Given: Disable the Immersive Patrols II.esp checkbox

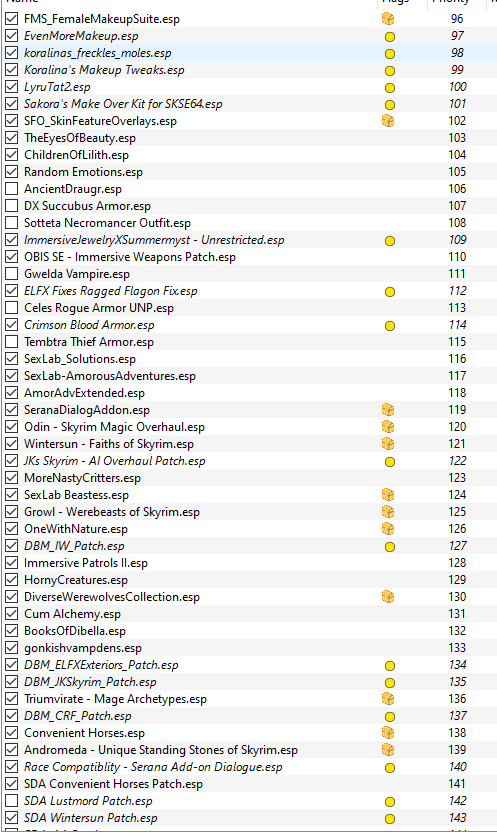Looking at the screenshot, I should [x=11, y=563].
